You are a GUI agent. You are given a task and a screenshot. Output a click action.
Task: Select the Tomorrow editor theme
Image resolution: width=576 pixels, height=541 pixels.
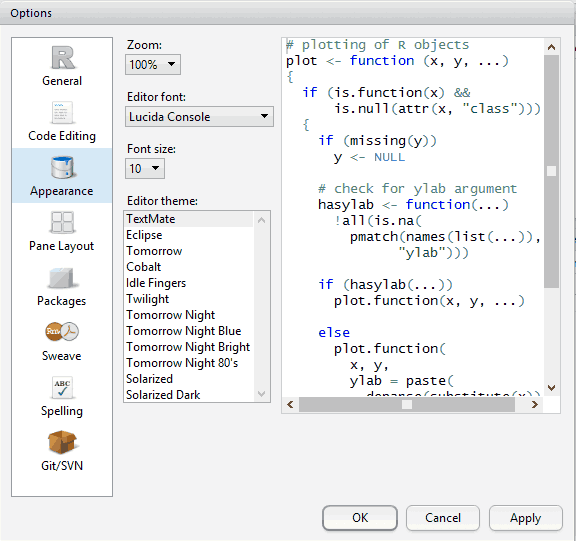pos(189,251)
